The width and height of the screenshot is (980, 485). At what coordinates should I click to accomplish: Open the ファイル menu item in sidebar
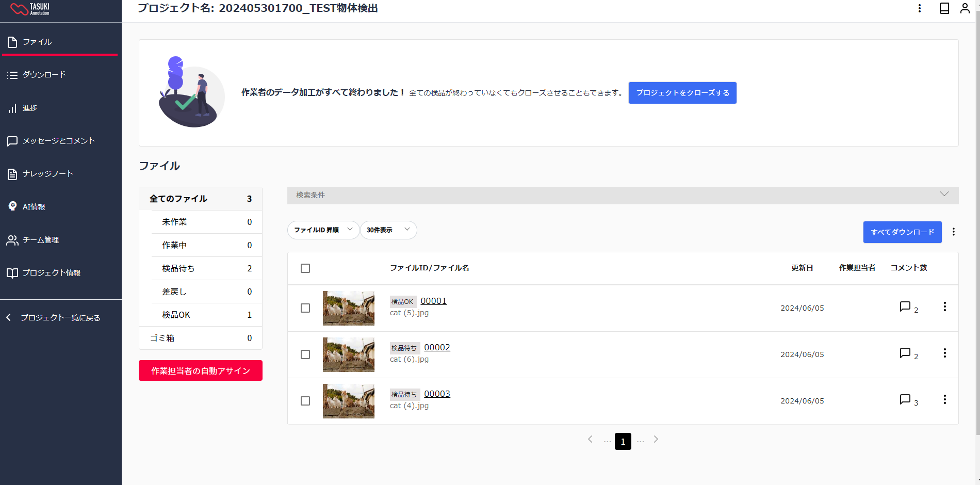pyautogui.click(x=60, y=42)
